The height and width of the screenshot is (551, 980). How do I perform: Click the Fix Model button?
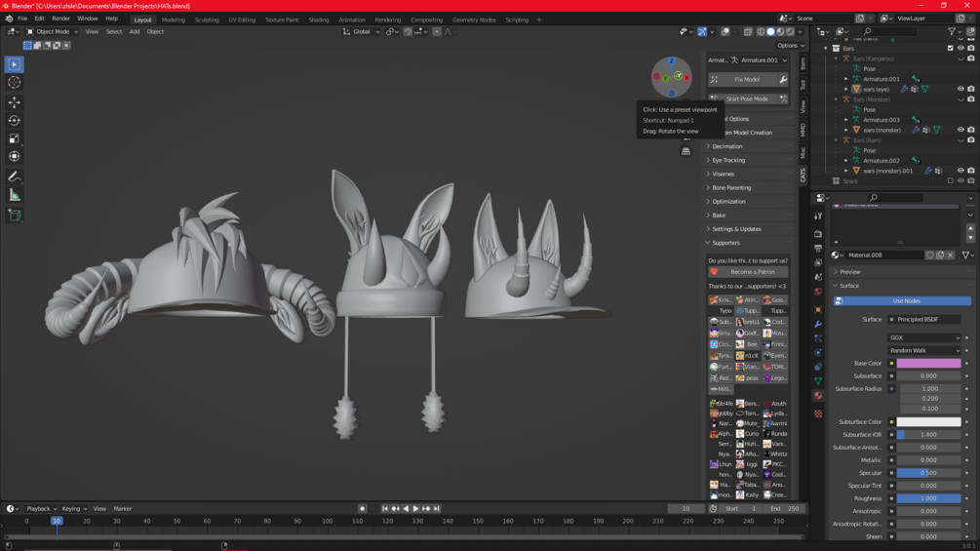click(x=747, y=80)
